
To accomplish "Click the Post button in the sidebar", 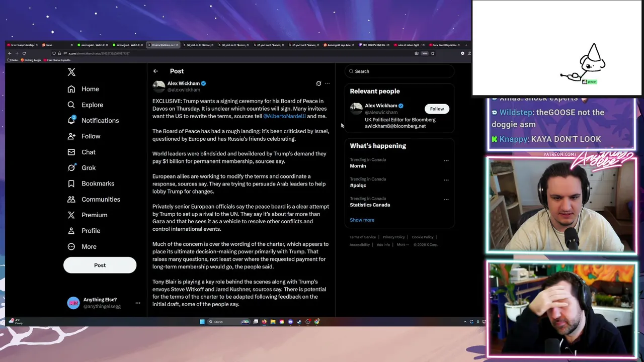I will pyautogui.click(x=100, y=265).
